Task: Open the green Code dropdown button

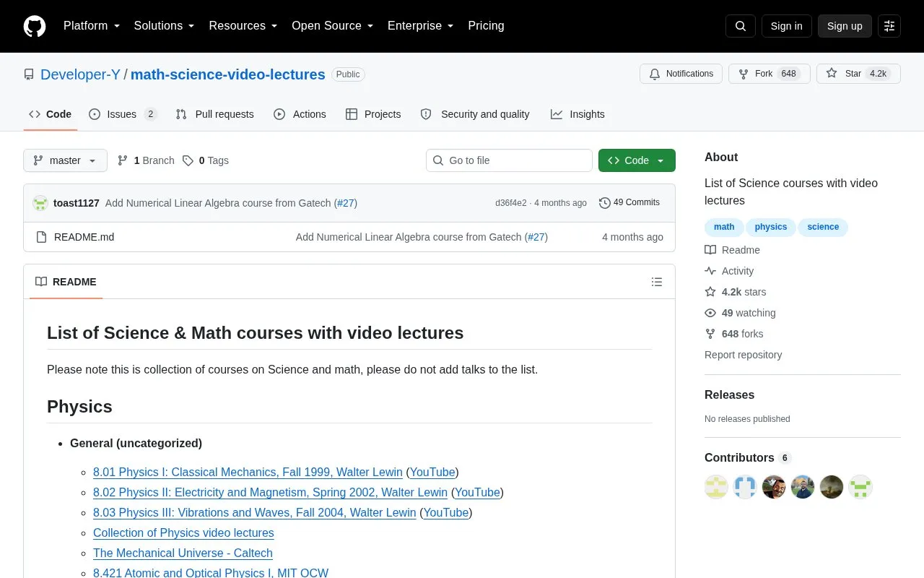Action: coord(637,160)
